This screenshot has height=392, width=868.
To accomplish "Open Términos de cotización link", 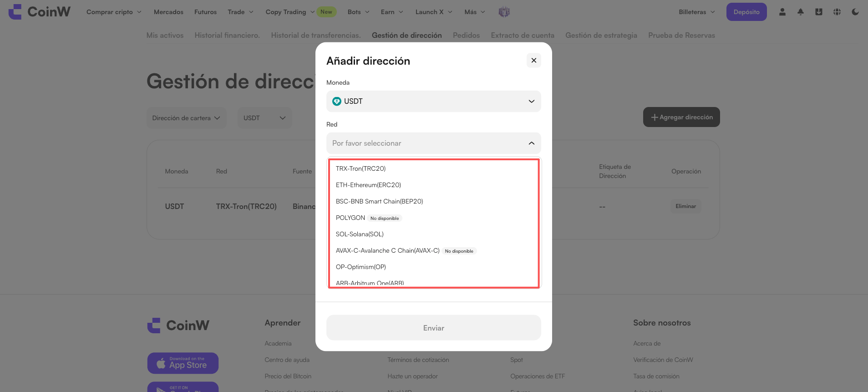I will tap(418, 360).
